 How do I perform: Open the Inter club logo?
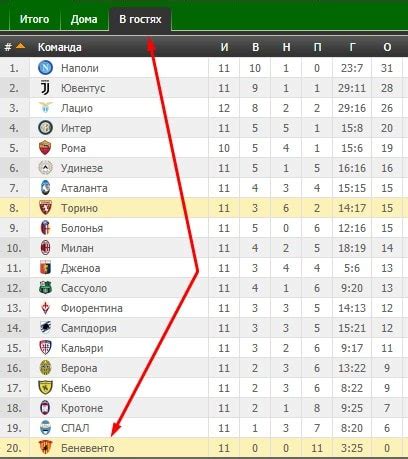click(45, 128)
